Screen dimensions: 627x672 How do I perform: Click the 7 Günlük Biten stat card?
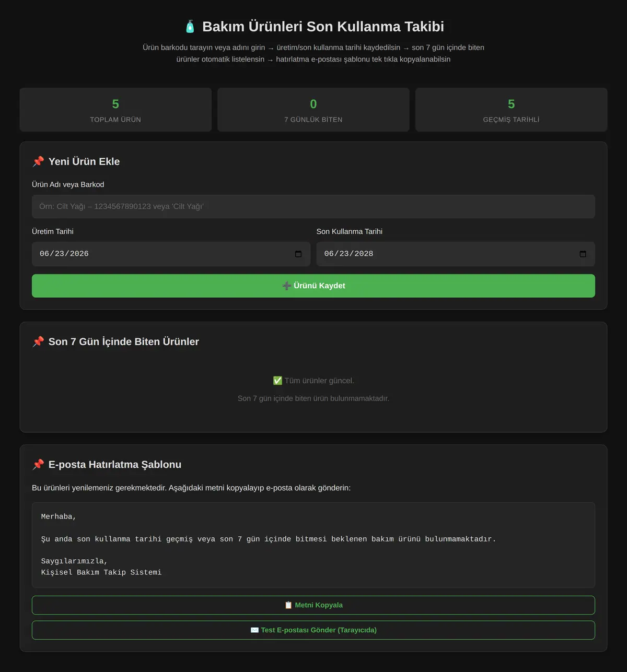(x=313, y=110)
